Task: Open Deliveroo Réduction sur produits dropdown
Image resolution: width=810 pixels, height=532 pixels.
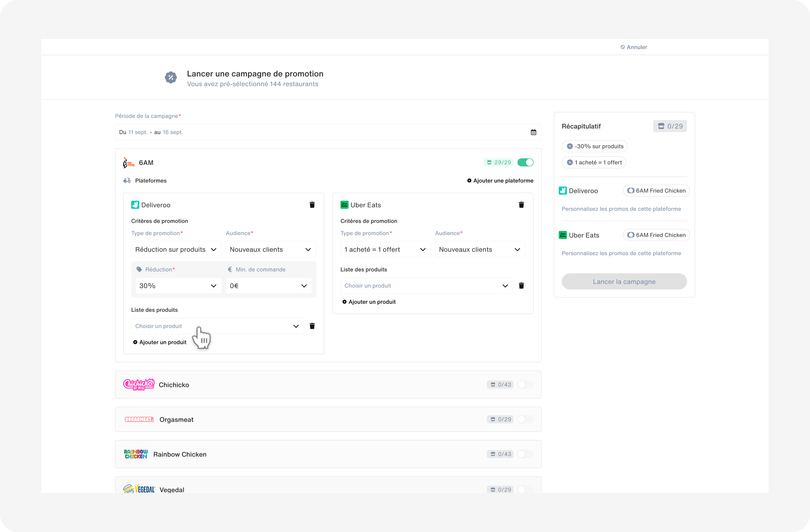Action: click(176, 250)
